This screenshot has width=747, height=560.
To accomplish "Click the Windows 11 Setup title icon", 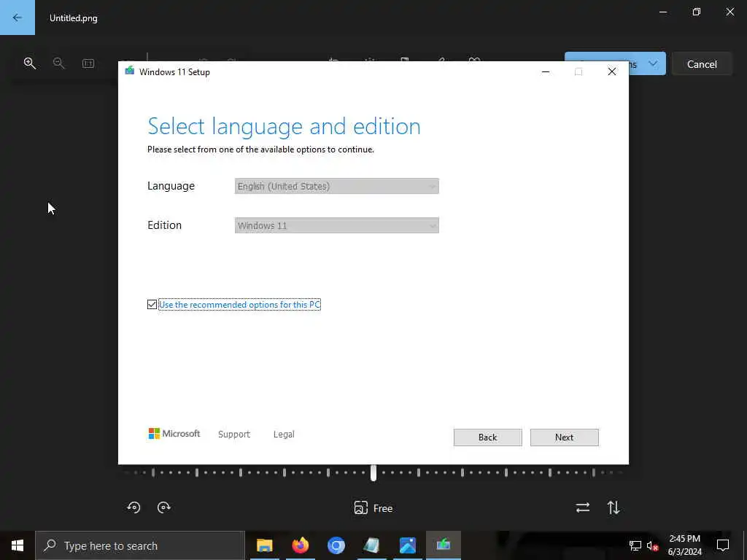I will (x=130, y=71).
